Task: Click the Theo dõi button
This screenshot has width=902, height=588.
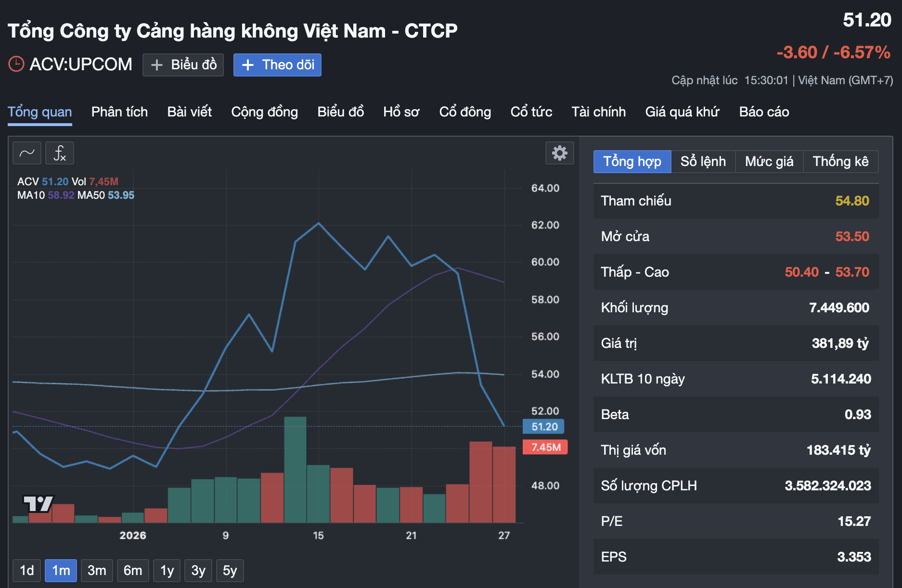Action: coord(277,64)
